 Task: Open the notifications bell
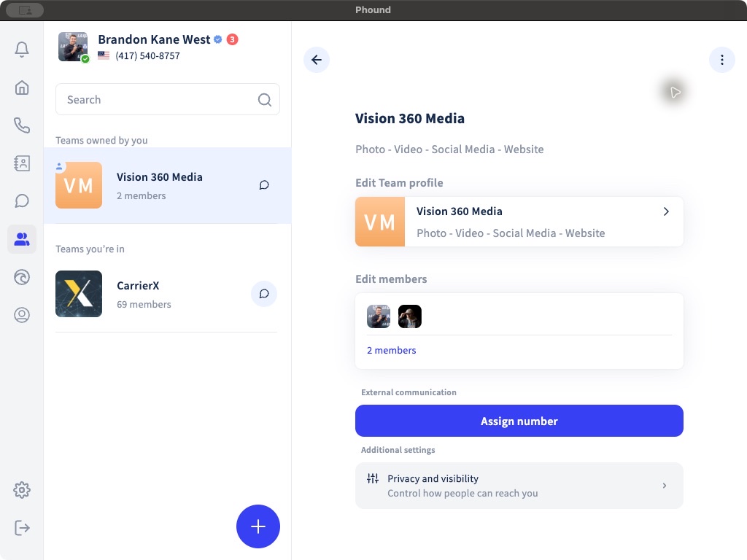point(22,50)
